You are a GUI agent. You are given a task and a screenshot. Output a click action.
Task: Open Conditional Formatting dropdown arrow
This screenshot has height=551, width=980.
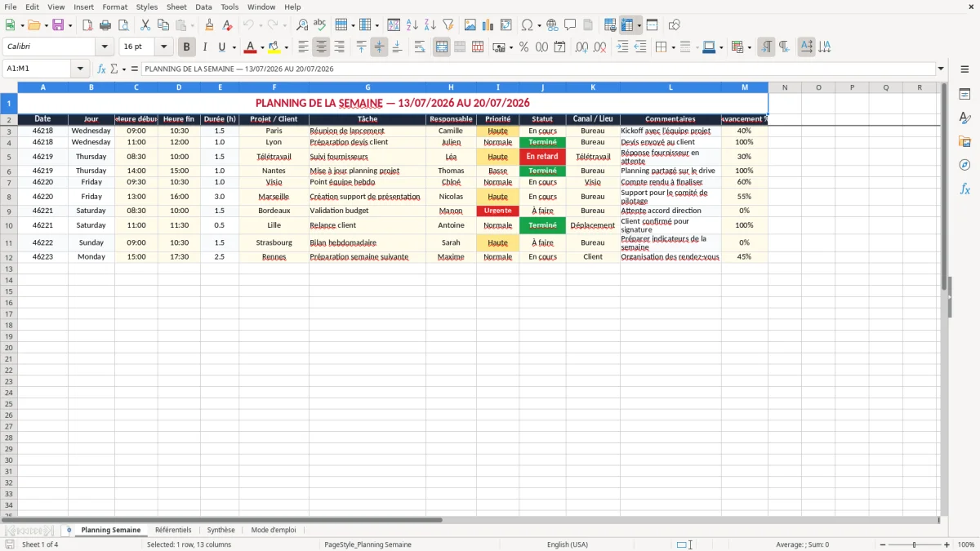tap(749, 47)
